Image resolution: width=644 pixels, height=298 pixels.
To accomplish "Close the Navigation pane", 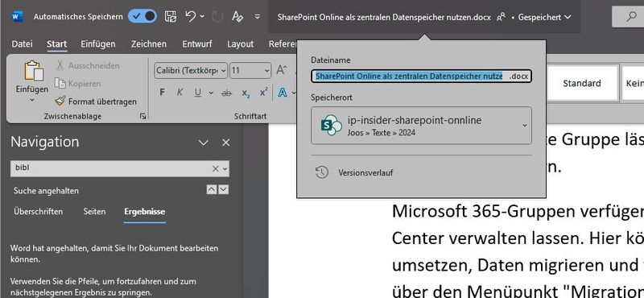I will [226, 143].
